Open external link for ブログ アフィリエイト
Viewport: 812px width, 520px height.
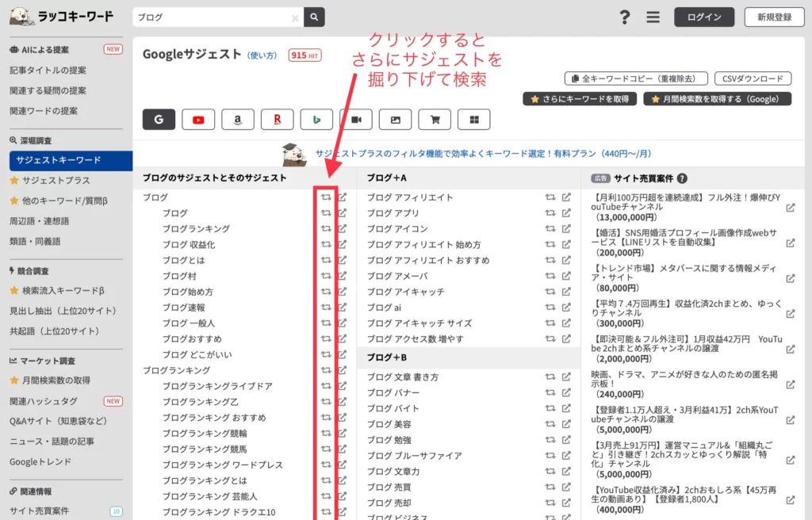point(566,197)
